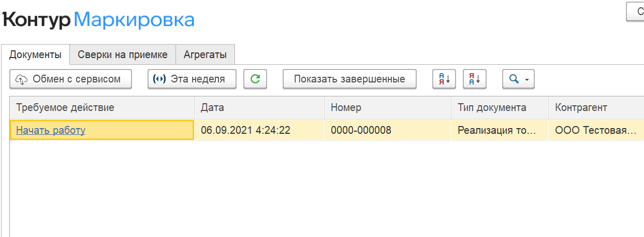Follow the Начать работу link
This screenshot has width=644, height=237.
51,130
